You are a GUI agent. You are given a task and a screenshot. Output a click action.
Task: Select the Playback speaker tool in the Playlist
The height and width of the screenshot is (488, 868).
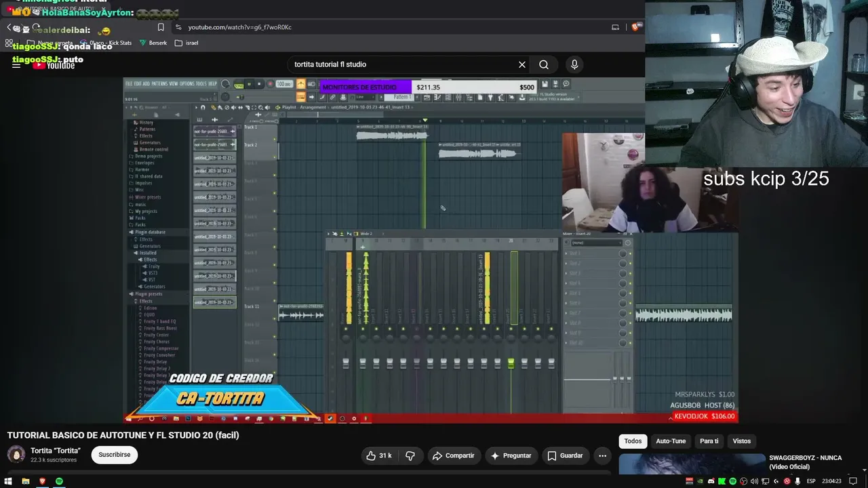tap(268, 107)
